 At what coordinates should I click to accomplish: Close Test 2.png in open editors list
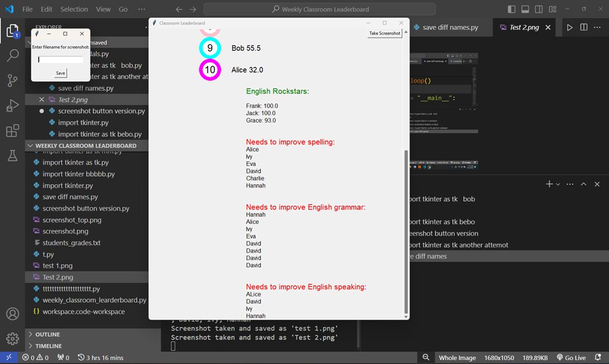[42, 100]
